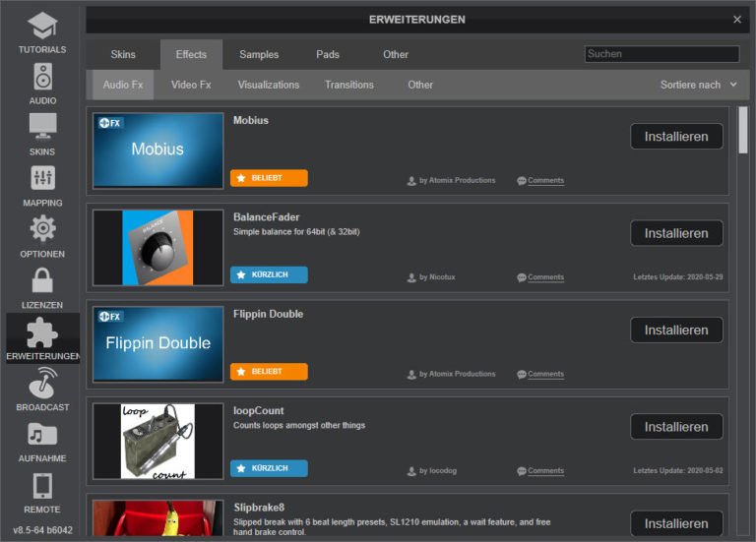Select the Effects tab
This screenshot has width=756, height=542.
(x=191, y=54)
